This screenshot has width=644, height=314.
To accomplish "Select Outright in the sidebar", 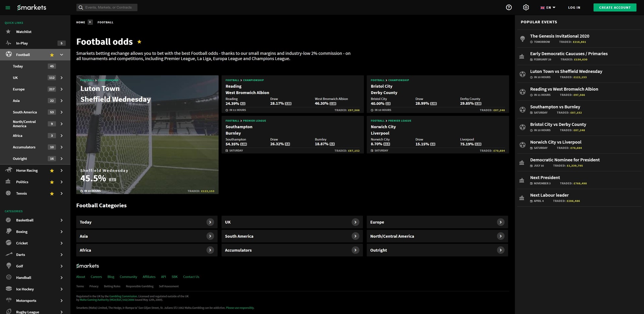I will [x=20, y=159].
